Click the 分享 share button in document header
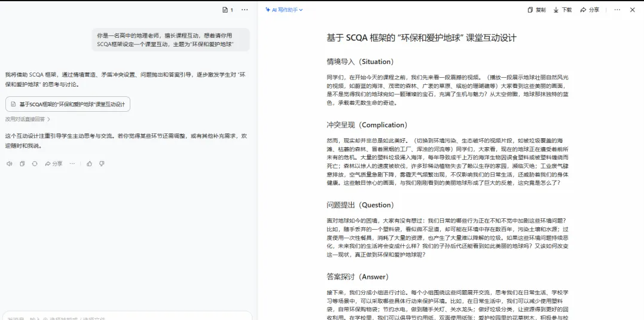The width and height of the screenshot is (644, 320). [590, 10]
